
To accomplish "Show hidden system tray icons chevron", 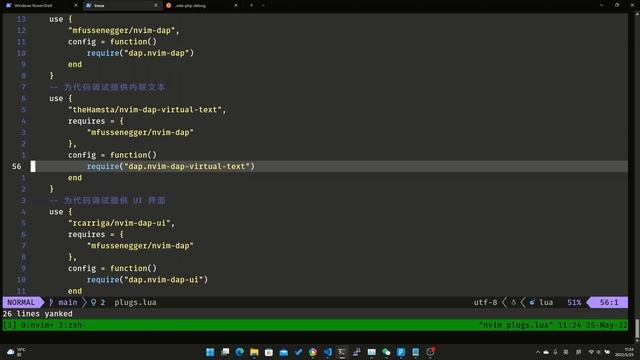I will pyautogui.click(x=538, y=352).
